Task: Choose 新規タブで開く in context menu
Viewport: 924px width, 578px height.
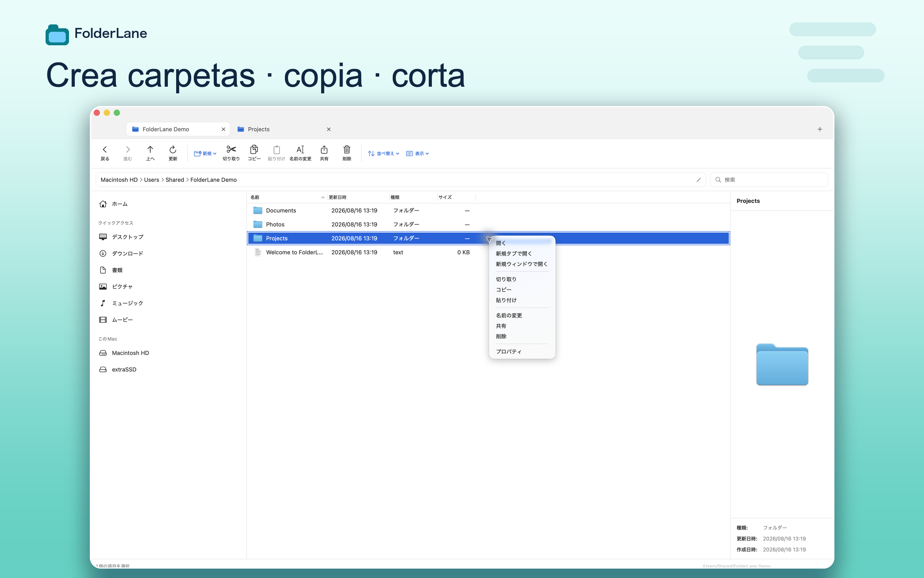Action: pos(522,253)
